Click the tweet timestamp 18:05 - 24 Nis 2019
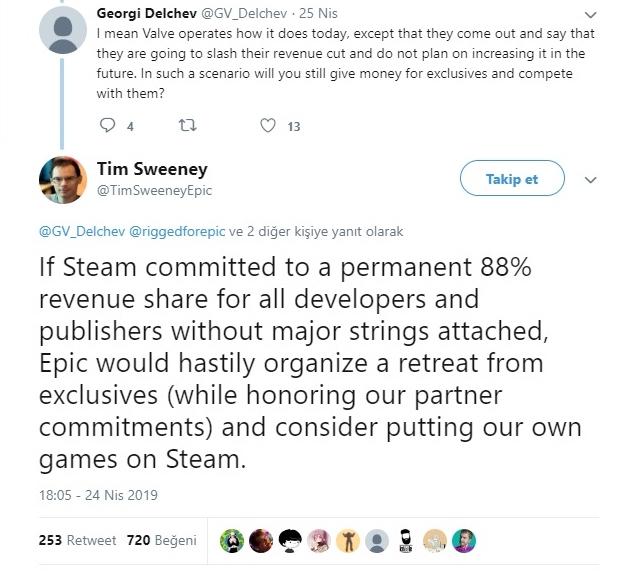This screenshot has width=633, height=570. click(x=98, y=494)
